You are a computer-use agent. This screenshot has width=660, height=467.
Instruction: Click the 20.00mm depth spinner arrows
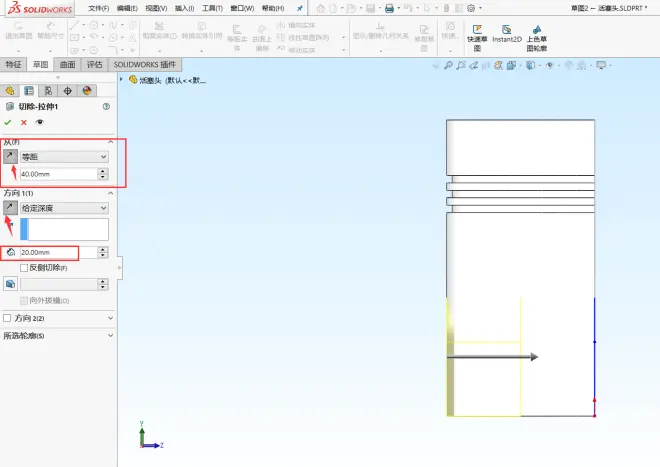click(103, 252)
